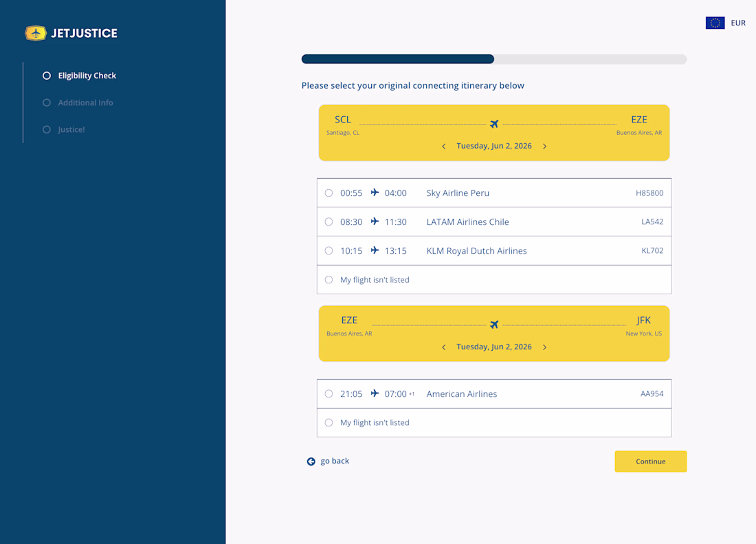Click 'KLM Royal Dutch Airlines' airline name
The image size is (756, 544).
[x=476, y=251]
